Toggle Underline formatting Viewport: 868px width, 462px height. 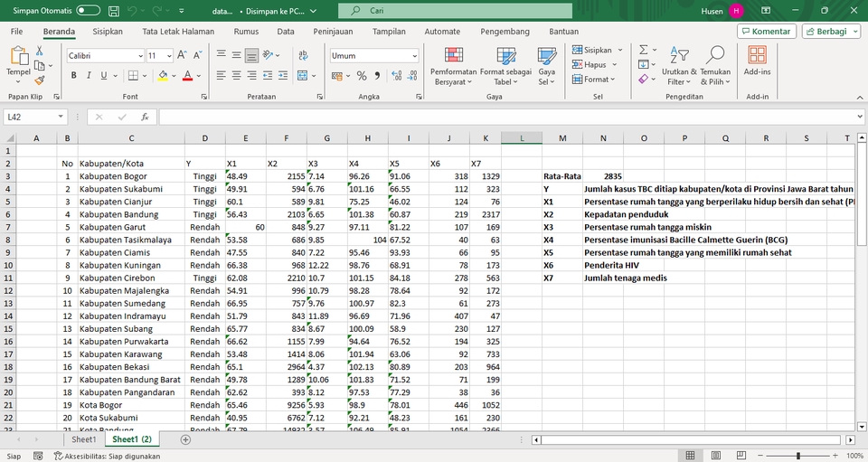point(103,76)
